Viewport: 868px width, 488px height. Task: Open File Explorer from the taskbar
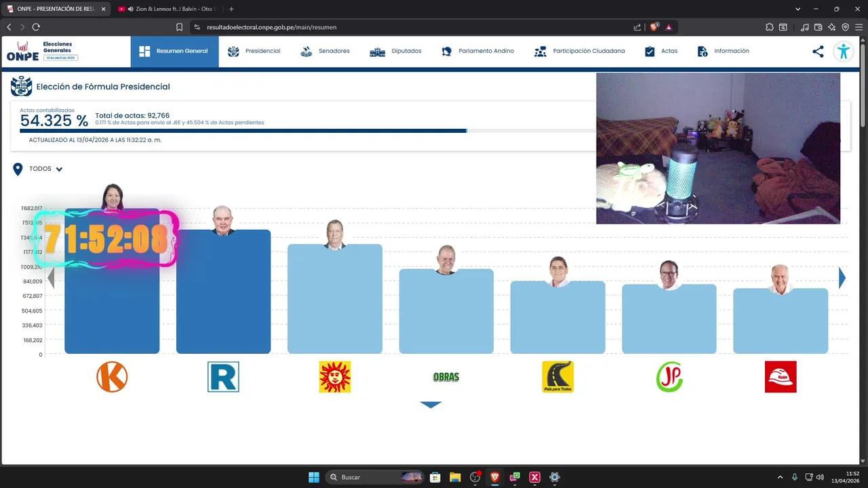click(455, 477)
